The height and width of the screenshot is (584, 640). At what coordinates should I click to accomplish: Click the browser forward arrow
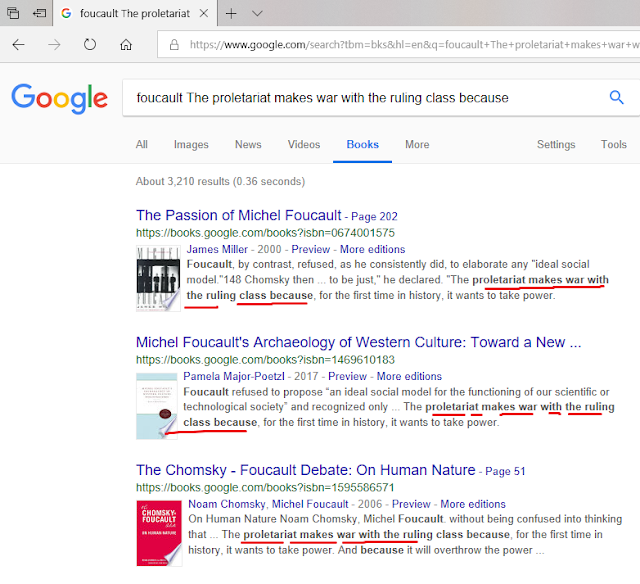(x=54, y=44)
